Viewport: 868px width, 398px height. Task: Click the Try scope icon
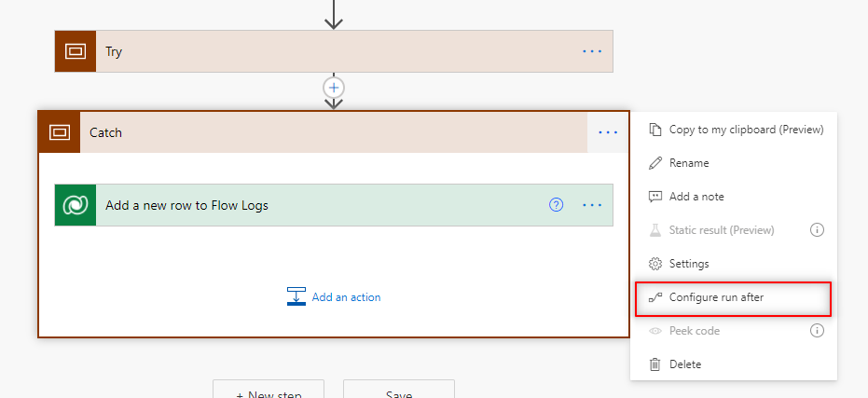pos(75,51)
